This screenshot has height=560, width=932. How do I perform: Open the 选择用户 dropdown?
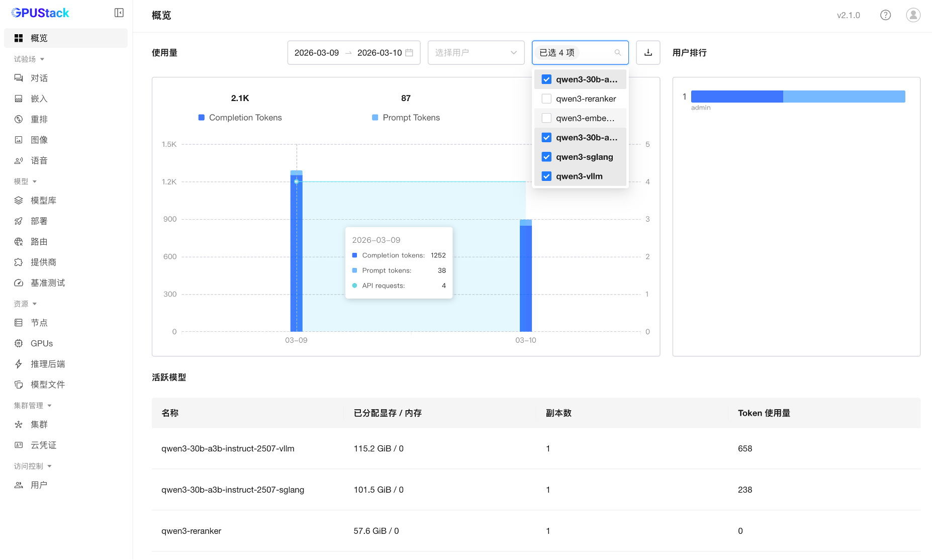[x=476, y=53]
